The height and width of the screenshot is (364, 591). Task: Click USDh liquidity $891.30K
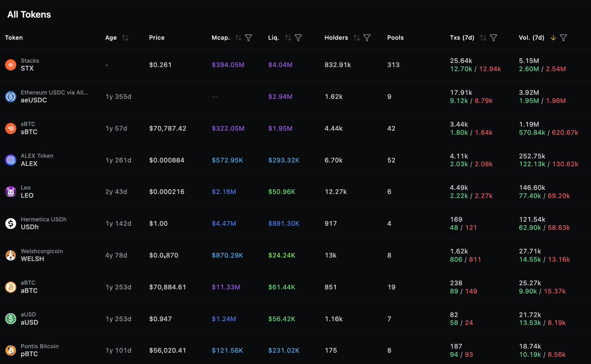284,224
